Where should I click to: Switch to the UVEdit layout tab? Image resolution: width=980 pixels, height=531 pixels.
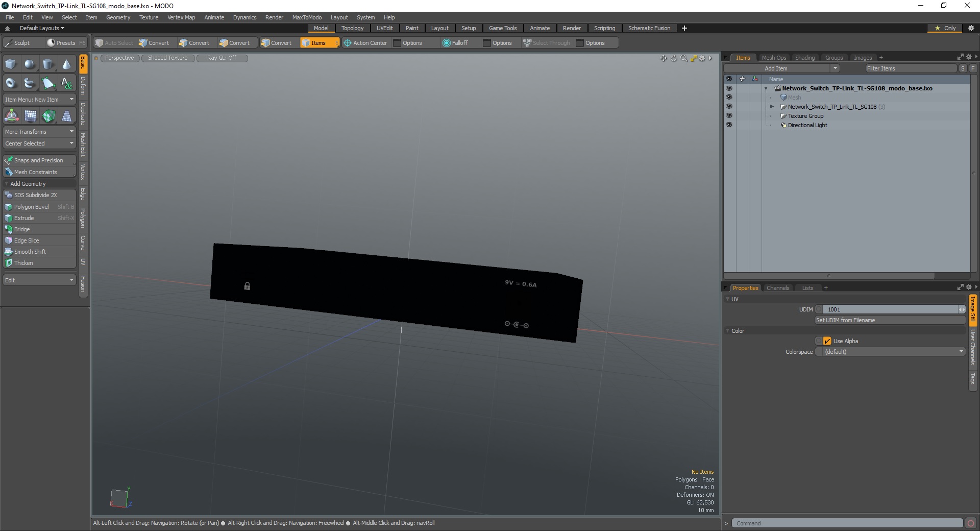click(x=384, y=28)
